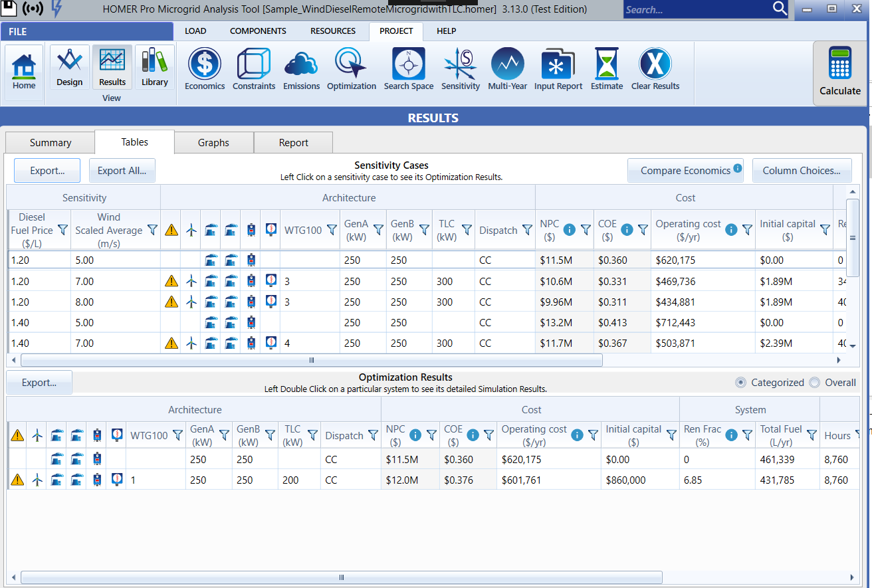The image size is (872, 588).
Task: Open the Multi-Year settings icon
Action: click(508, 65)
